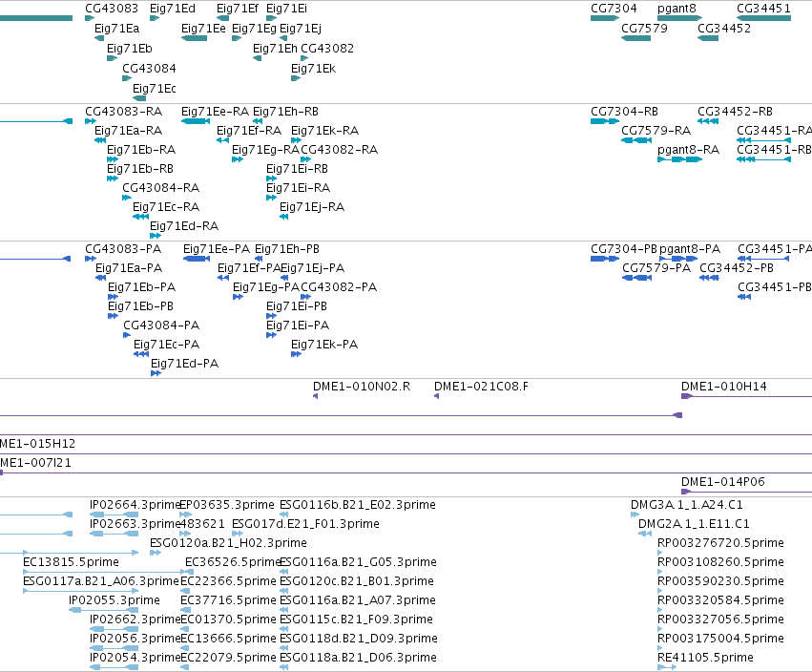Click protein CG43084-PA
This screenshot has width=812, height=672.
click(x=161, y=325)
